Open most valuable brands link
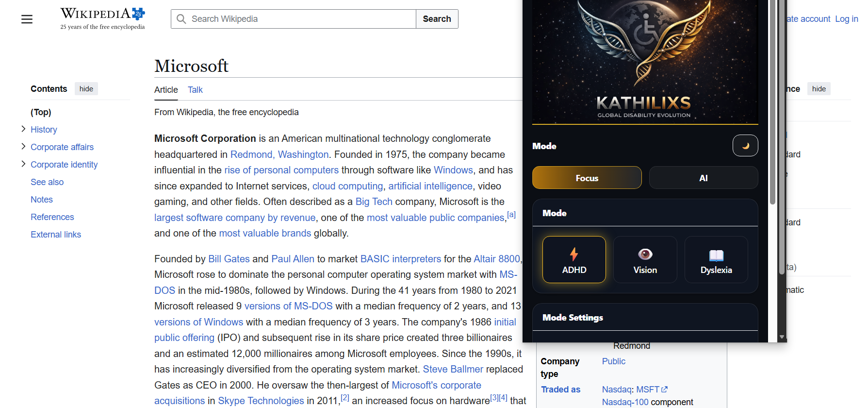868x408 pixels. point(265,233)
